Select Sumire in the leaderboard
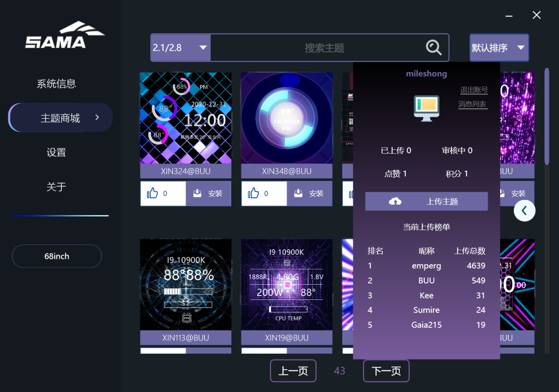The width and height of the screenshot is (559, 392). pyautogui.click(x=427, y=310)
